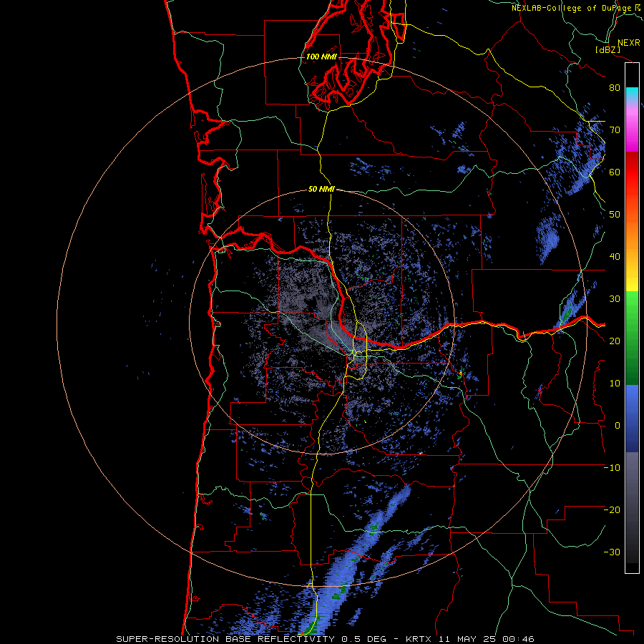Click the positive "10" value on the dBZ scale

615,384
